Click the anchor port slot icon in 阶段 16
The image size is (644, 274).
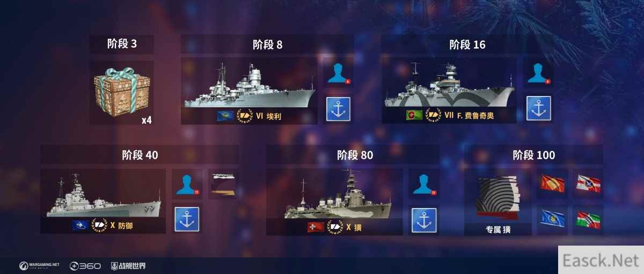click(538, 109)
